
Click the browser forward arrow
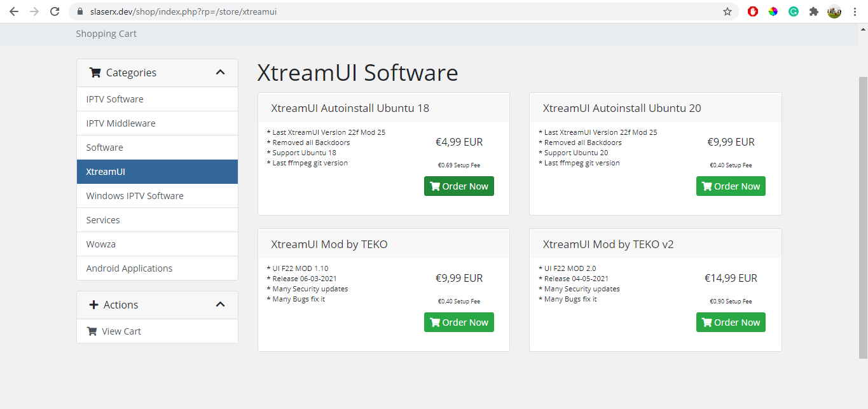click(x=34, y=11)
